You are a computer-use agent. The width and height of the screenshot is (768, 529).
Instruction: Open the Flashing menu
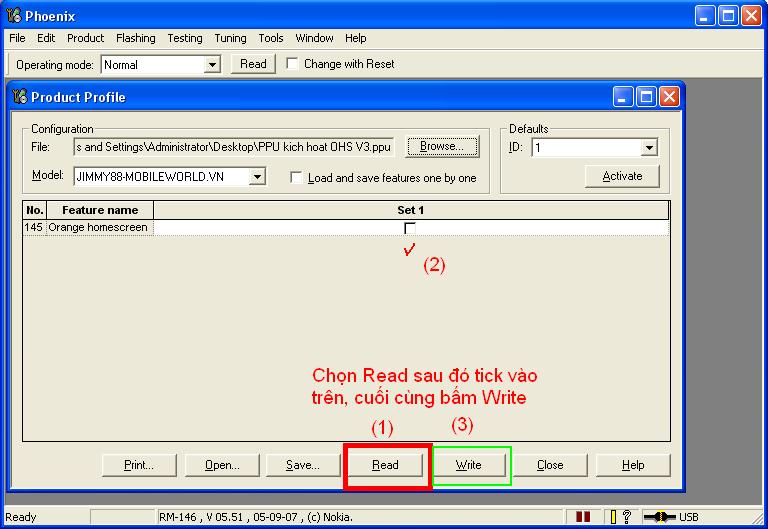click(135, 38)
